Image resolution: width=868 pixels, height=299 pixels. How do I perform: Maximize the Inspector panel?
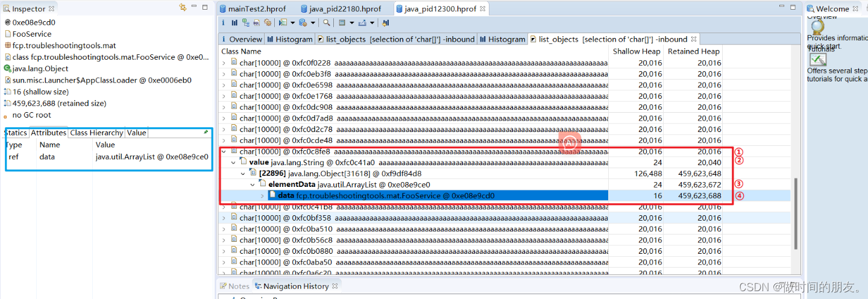[205, 7]
